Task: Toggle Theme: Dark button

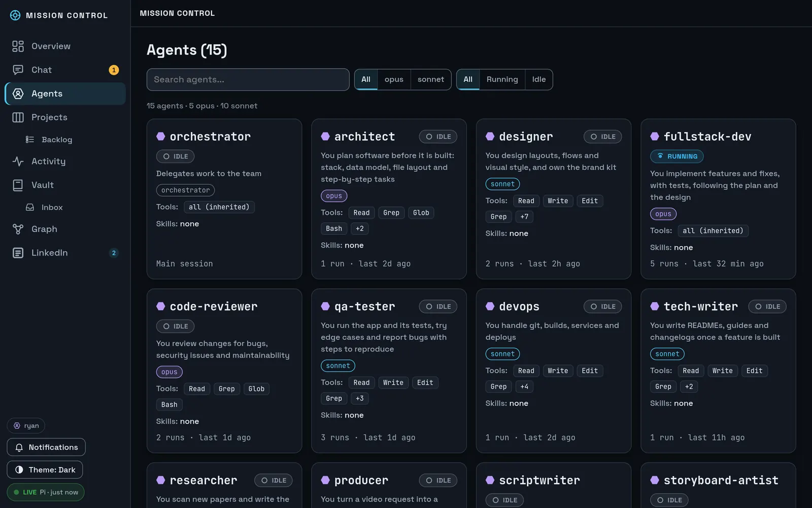Action: click(45, 470)
